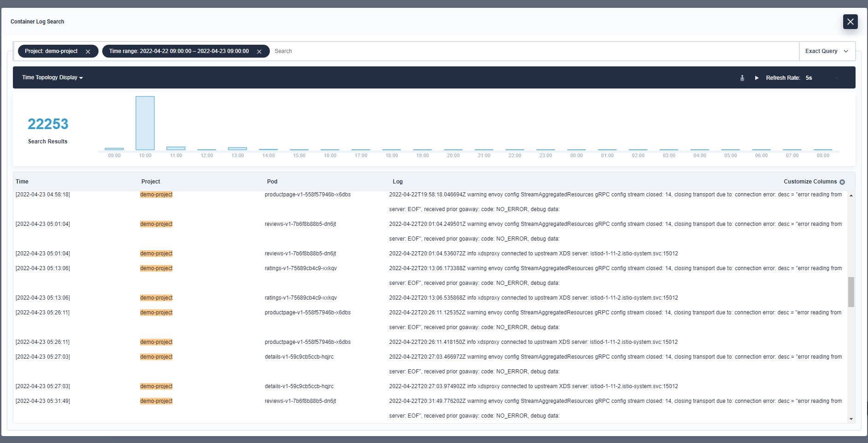
Task: Select the 11:00 histogram bar
Action: 176,148
